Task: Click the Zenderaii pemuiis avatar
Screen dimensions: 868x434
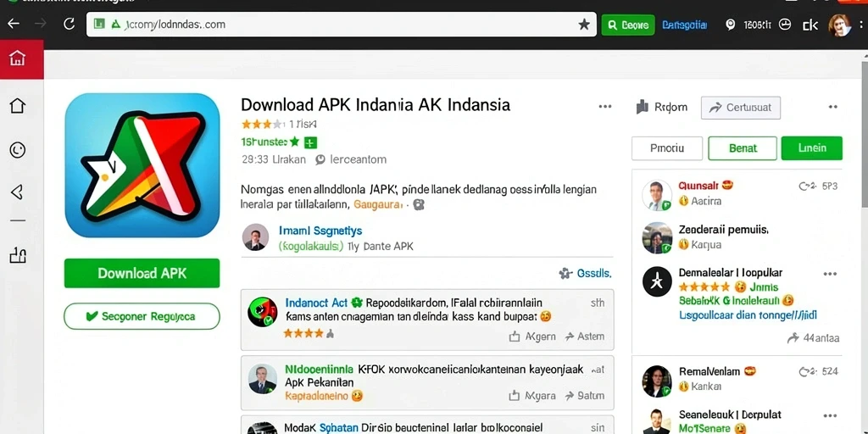Action: pyautogui.click(x=657, y=238)
